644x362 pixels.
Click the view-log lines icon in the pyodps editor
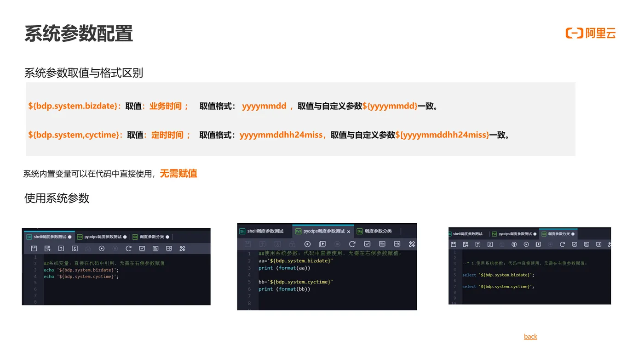(382, 244)
